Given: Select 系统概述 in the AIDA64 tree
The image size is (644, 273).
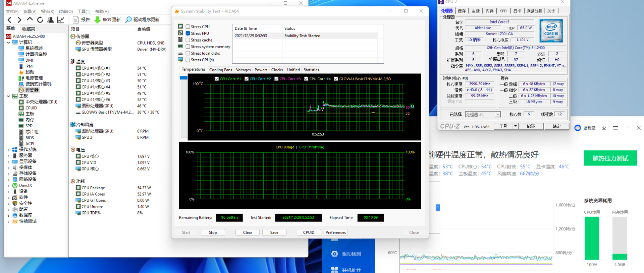Looking at the screenshot, I should tap(34, 48).
